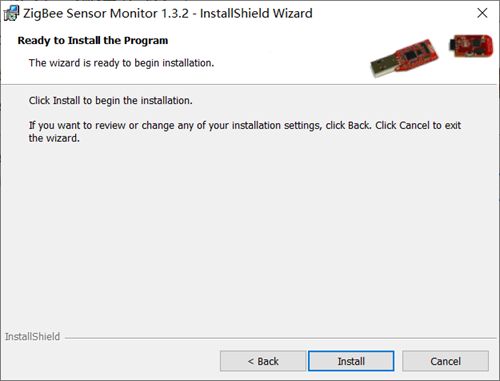This screenshot has height=381, width=500.
Task: Click the Install button to begin installation
Action: pos(351,361)
